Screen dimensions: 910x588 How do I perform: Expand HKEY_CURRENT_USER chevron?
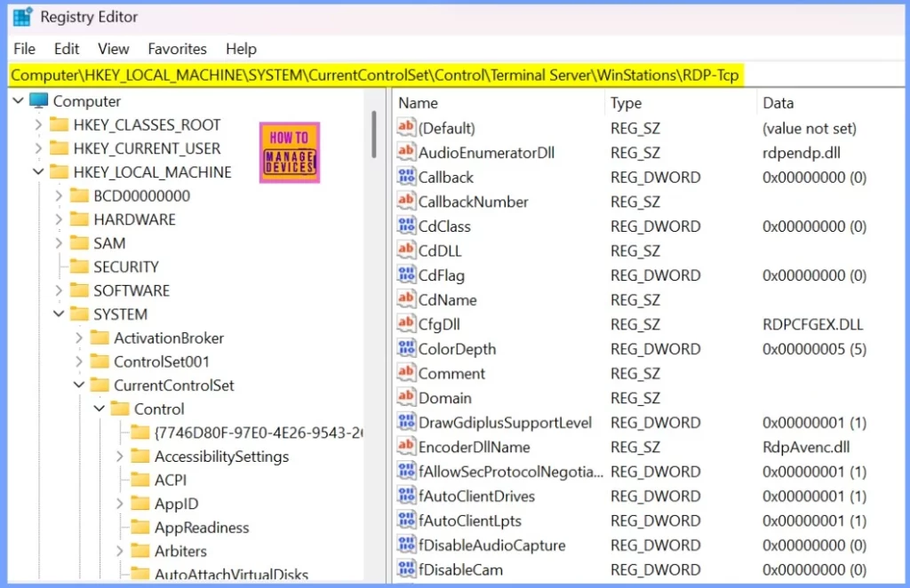38,148
